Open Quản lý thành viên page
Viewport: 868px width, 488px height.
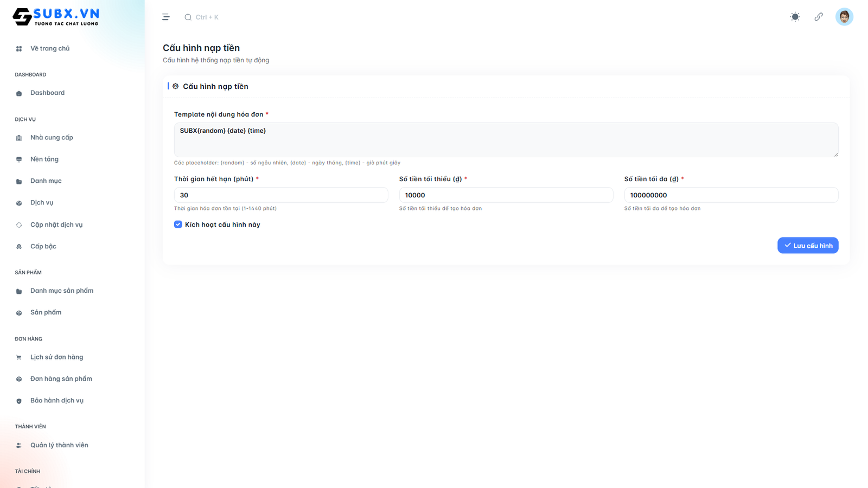(x=59, y=445)
